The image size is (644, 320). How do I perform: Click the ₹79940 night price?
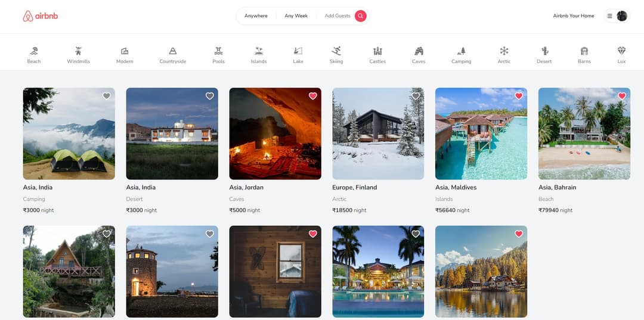pos(555,210)
